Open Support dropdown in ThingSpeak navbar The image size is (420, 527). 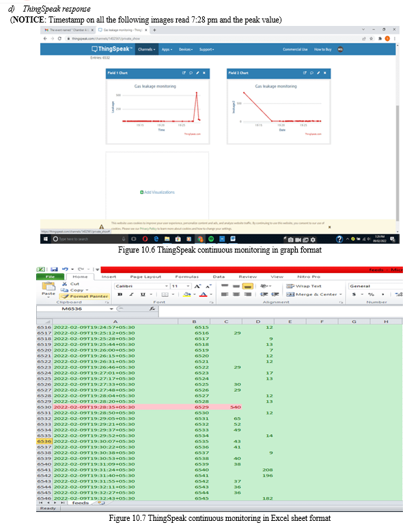click(x=206, y=49)
